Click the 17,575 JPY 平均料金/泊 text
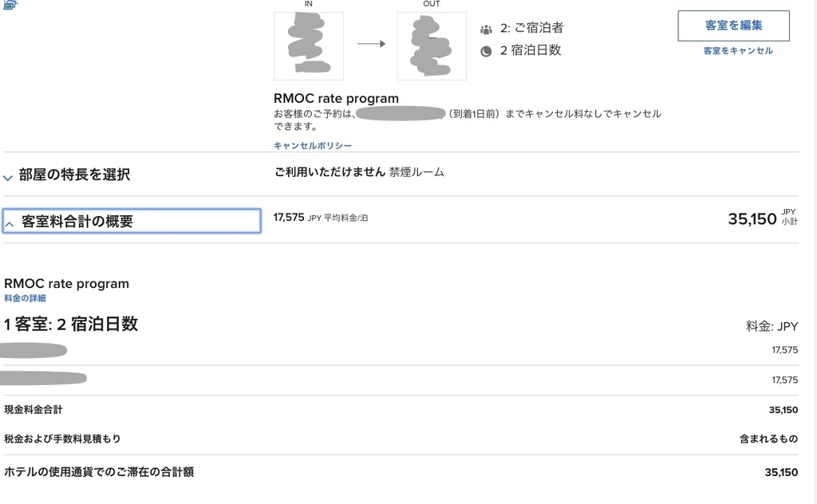This screenshot has width=817, height=504. click(x=321, y=217)
